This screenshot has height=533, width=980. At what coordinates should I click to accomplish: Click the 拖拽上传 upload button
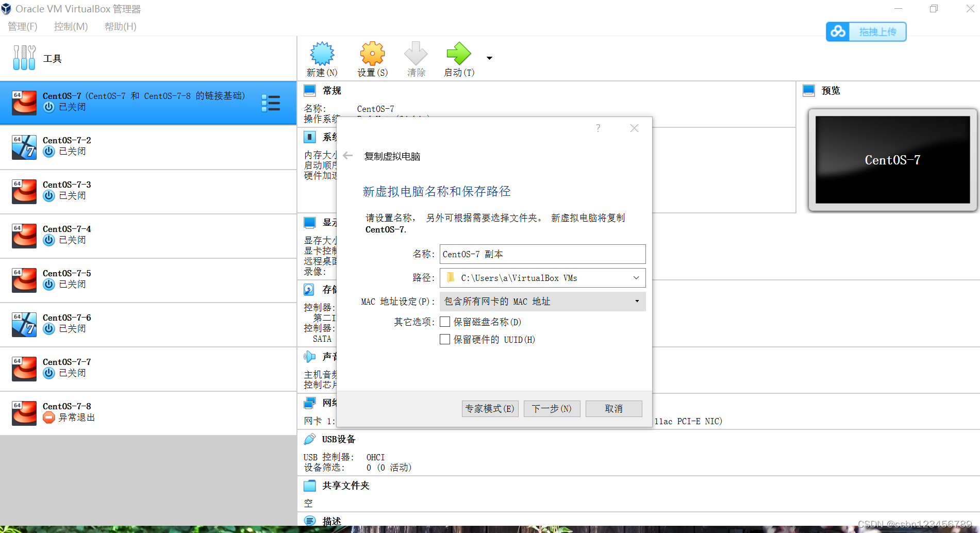point(866,32)
